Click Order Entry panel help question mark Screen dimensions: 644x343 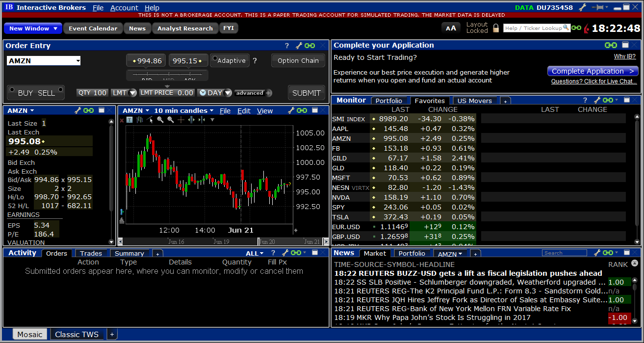[x=287, y=46]
